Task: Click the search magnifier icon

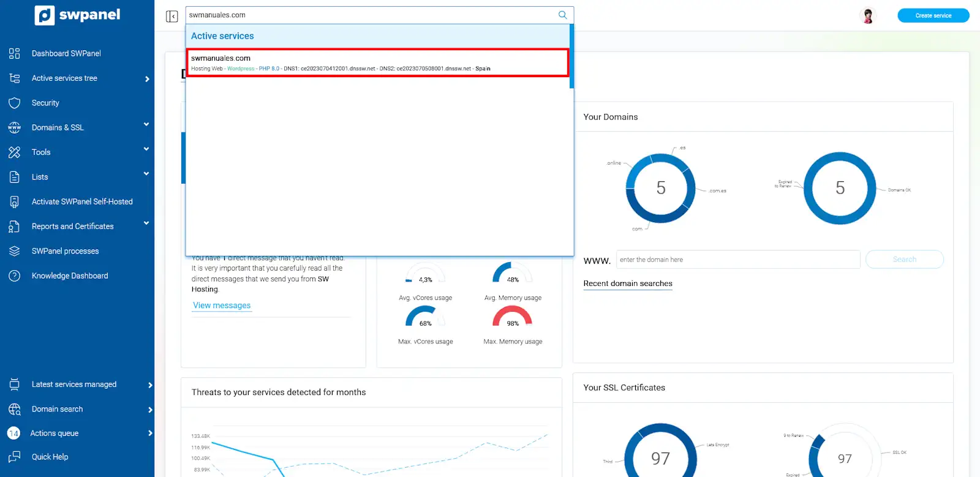Action: [562, 15]
